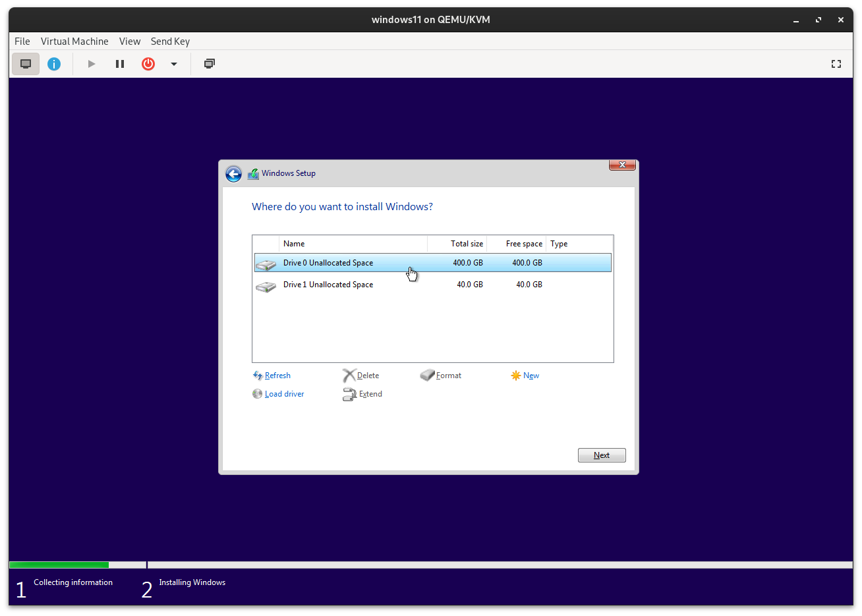862x616 pixels.
Task: Open the Virtual Machine menu
Action: point(74,41)
